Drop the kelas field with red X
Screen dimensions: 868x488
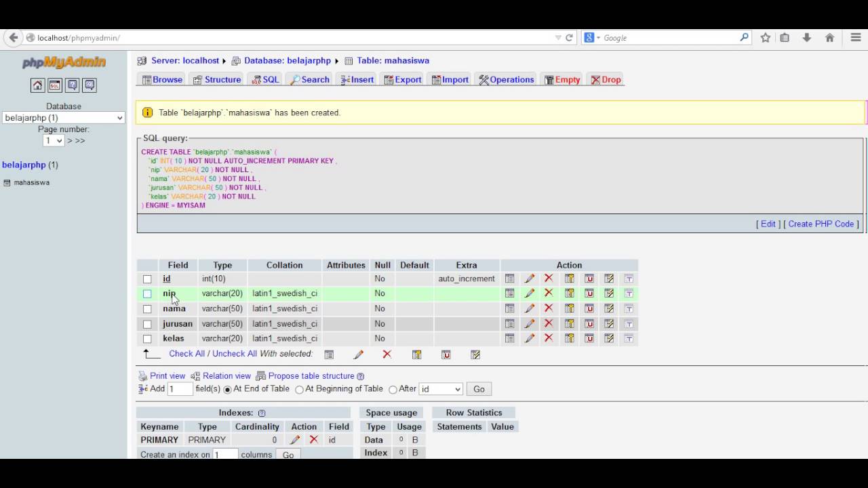point(549,338)
